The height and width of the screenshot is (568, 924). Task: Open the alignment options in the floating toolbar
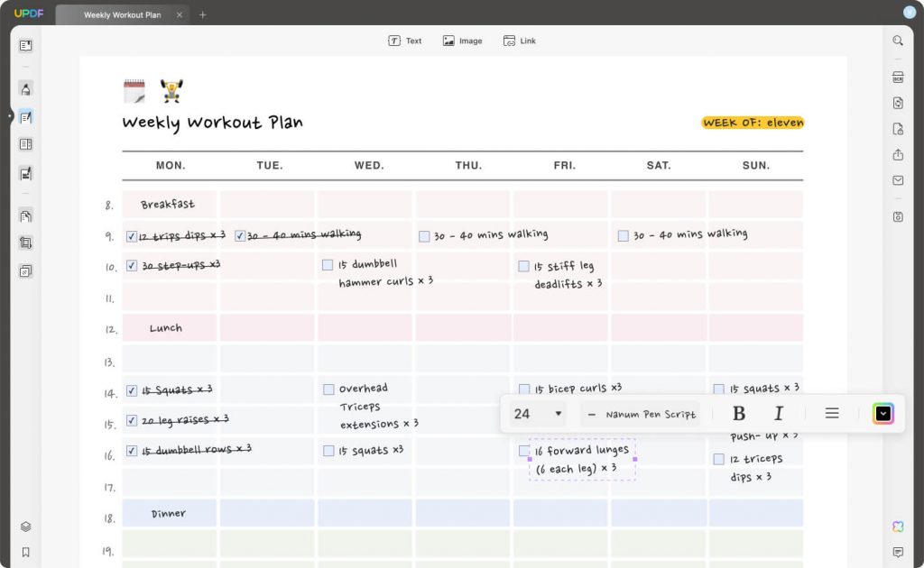pos(830,413)
